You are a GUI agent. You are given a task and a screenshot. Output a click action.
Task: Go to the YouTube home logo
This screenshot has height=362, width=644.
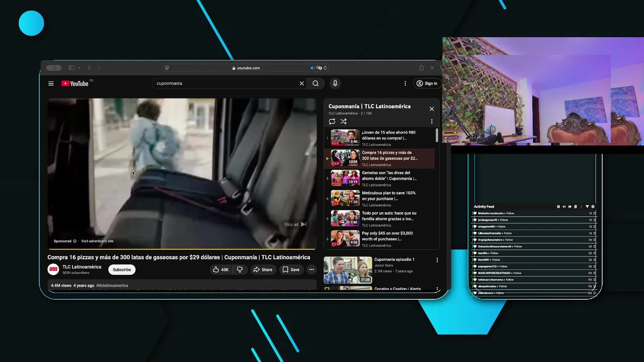point(75,83)
